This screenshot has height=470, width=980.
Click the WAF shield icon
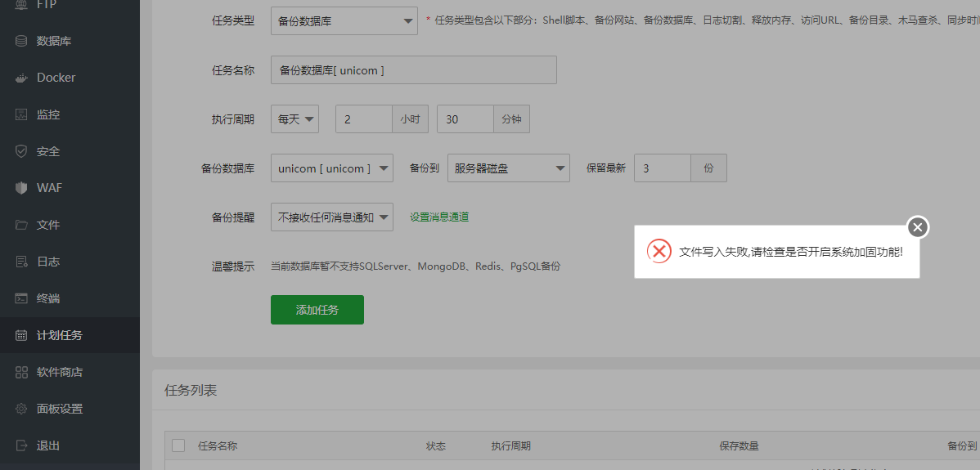(x=21, y=188)
